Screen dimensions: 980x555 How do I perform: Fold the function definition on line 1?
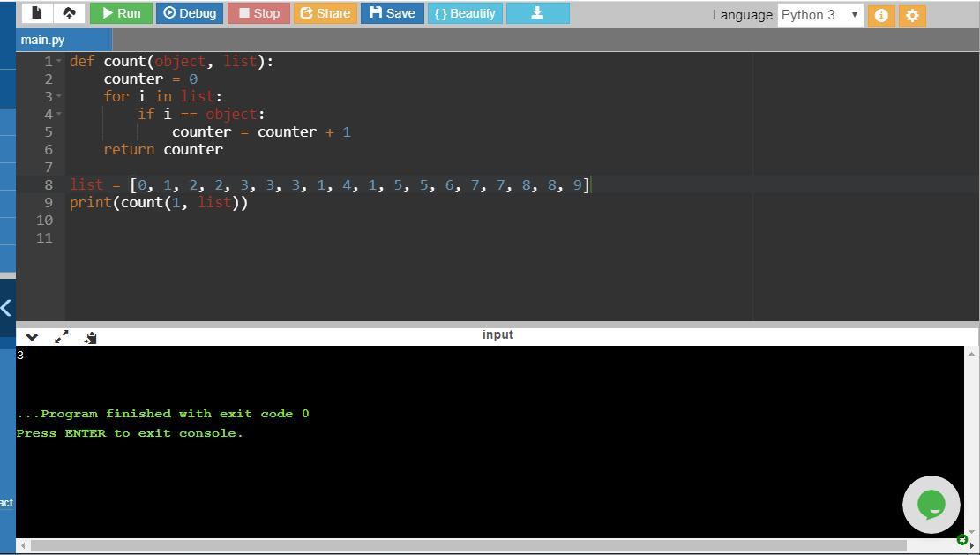59,62
